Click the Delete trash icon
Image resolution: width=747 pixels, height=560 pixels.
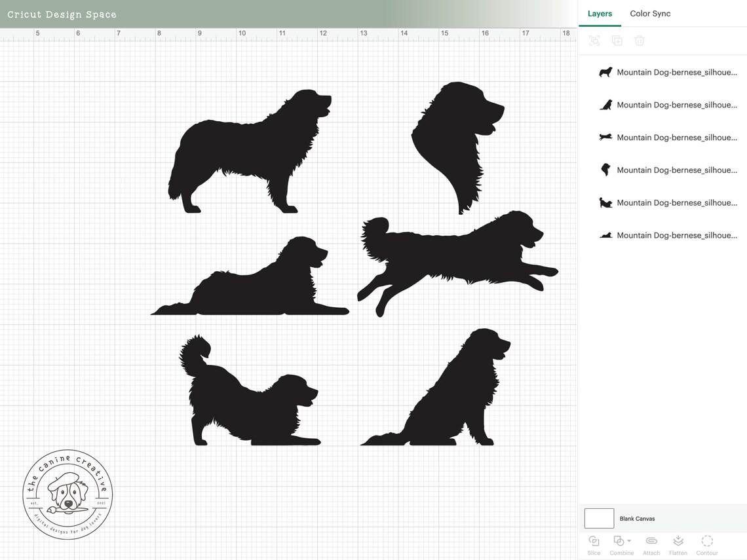click(640, 41)
